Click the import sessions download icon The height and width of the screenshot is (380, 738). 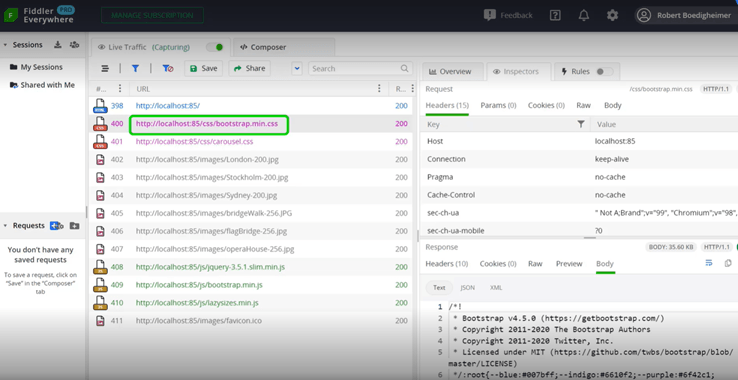click(x=57, y=45)
